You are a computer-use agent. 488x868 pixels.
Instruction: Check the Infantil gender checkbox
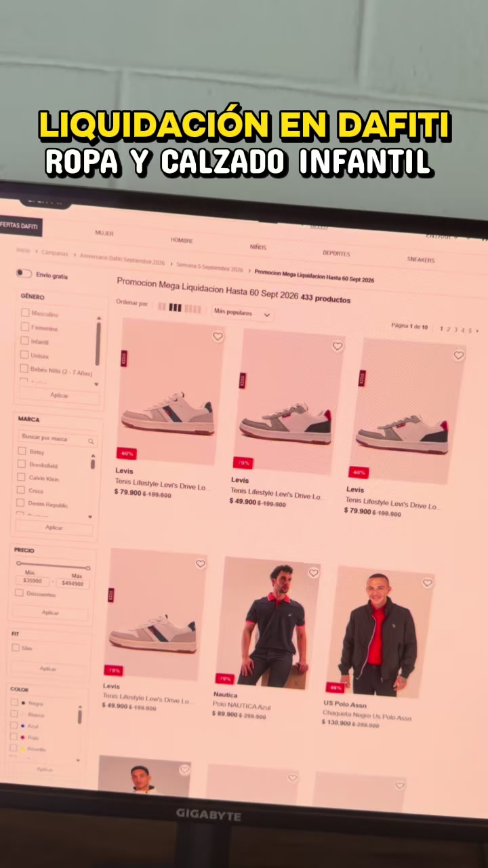coord(25,340)
